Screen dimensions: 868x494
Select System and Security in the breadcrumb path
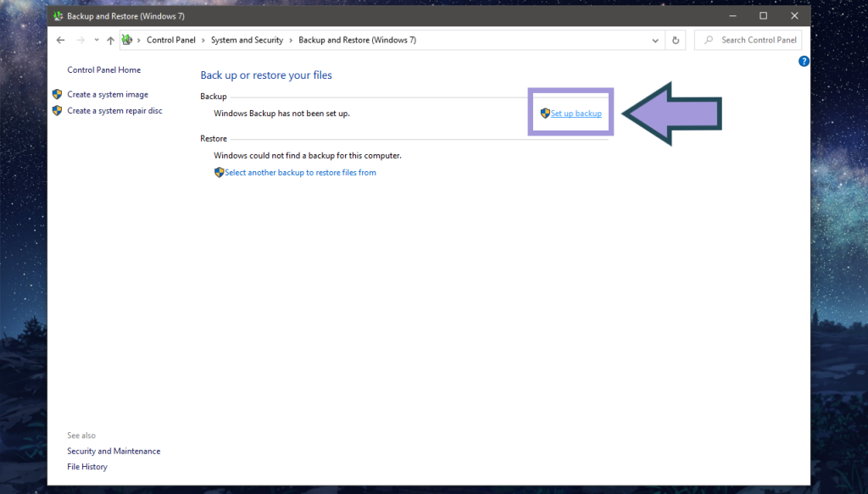247,40
